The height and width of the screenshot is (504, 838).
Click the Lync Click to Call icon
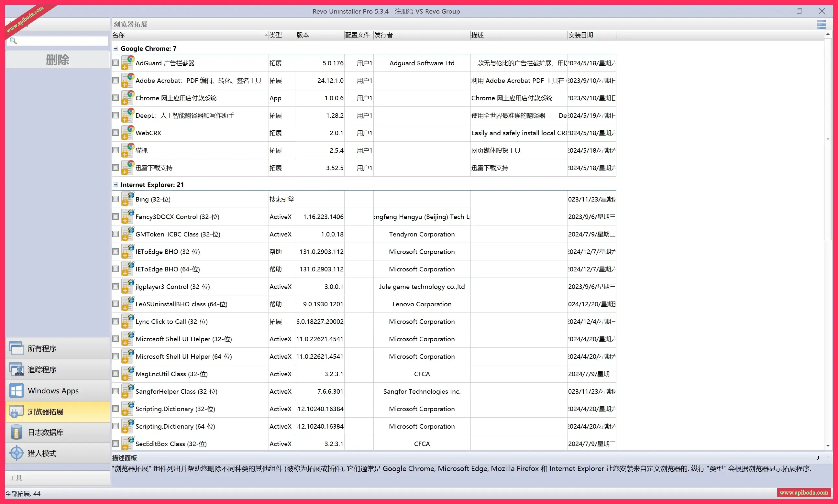click(128, 322)
